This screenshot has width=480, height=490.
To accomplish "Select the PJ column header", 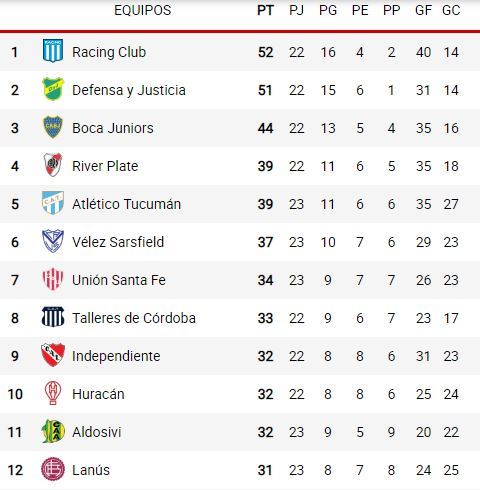I will pos(296,10).
